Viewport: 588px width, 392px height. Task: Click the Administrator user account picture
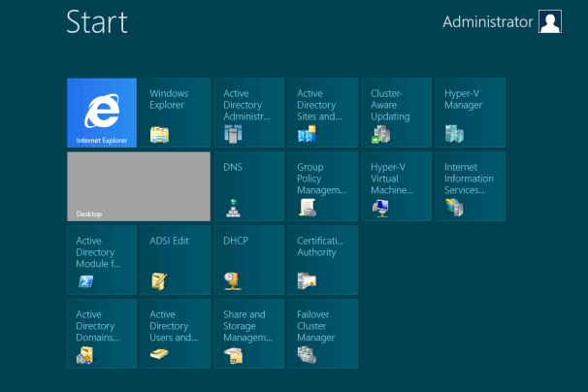coord(550,21)
